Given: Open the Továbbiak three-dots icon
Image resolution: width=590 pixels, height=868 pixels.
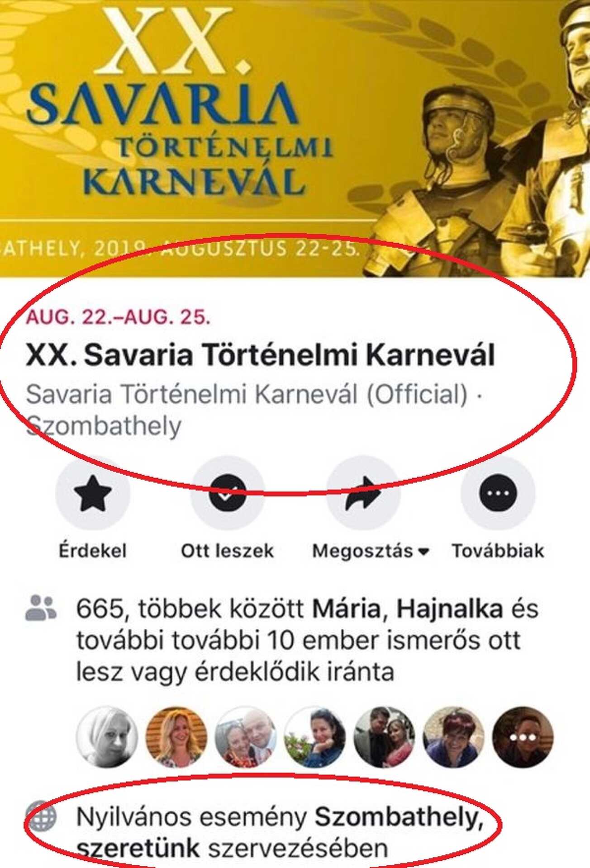Looking at the screenshot, I should [498, 493].
